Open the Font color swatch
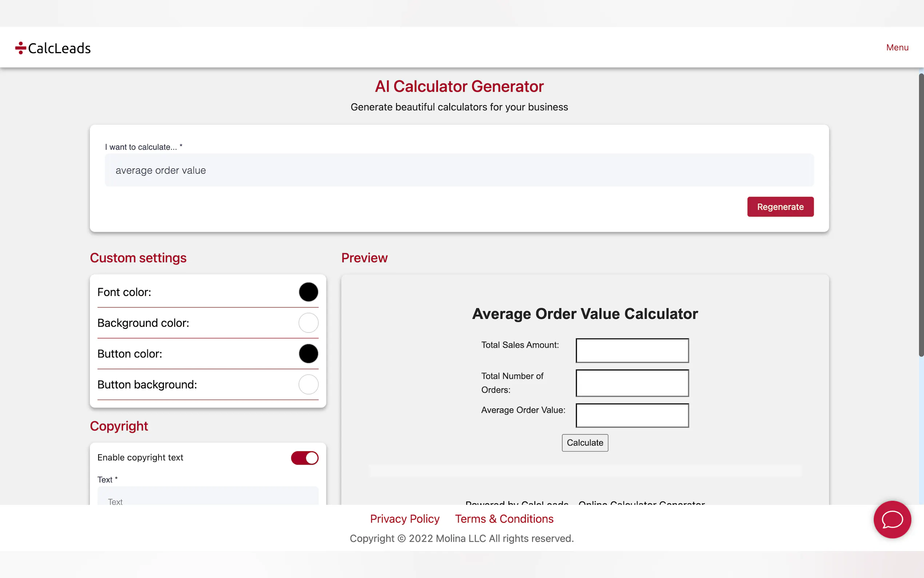Screen dimensions: 924x578 [308, 292]
